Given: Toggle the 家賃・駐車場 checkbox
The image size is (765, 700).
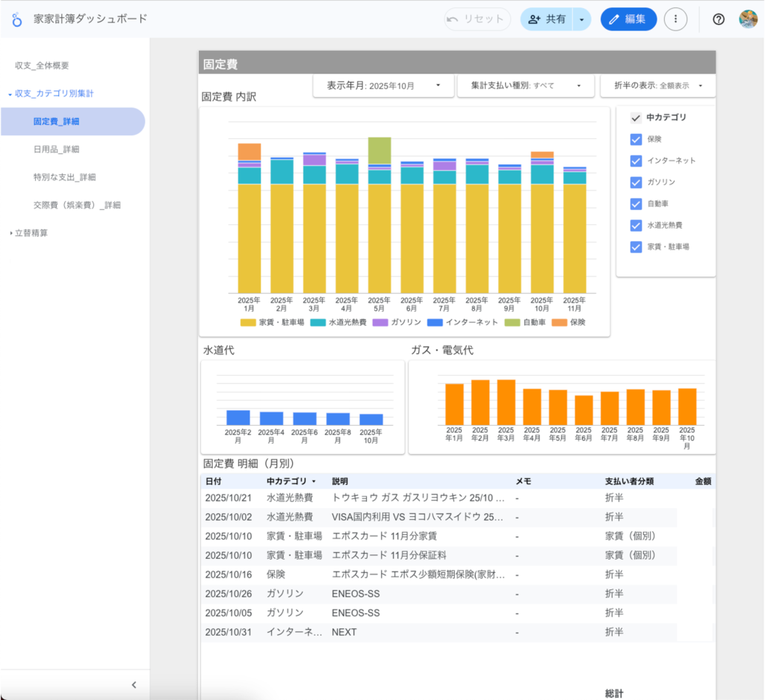Looking at the screenshot, I should tap(637, 247).
